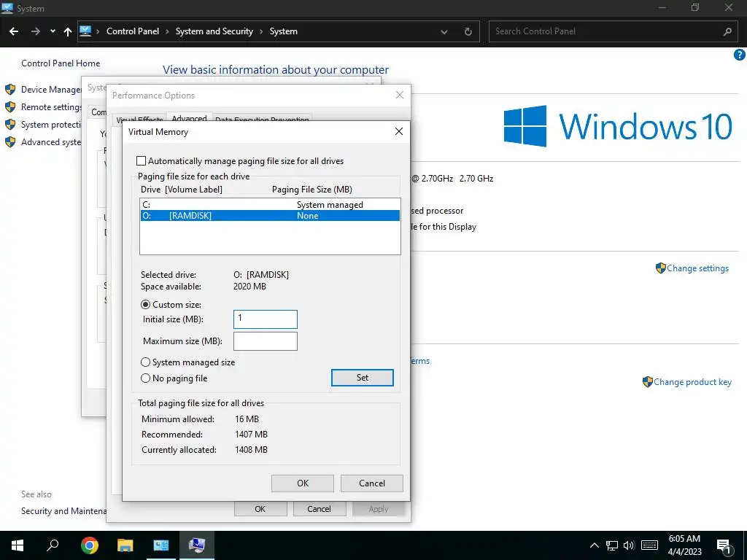Click the Maximum size (MB) field
This screenshot has width=747, height=560.
(266, 341)
